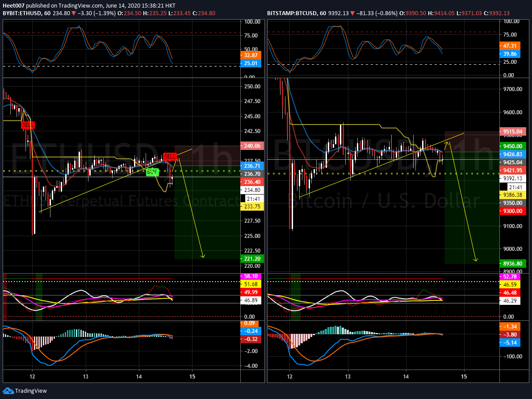Click the 233.75 yellow price label
The height and width of the screenshot is (399, 532).
(252, 207)
